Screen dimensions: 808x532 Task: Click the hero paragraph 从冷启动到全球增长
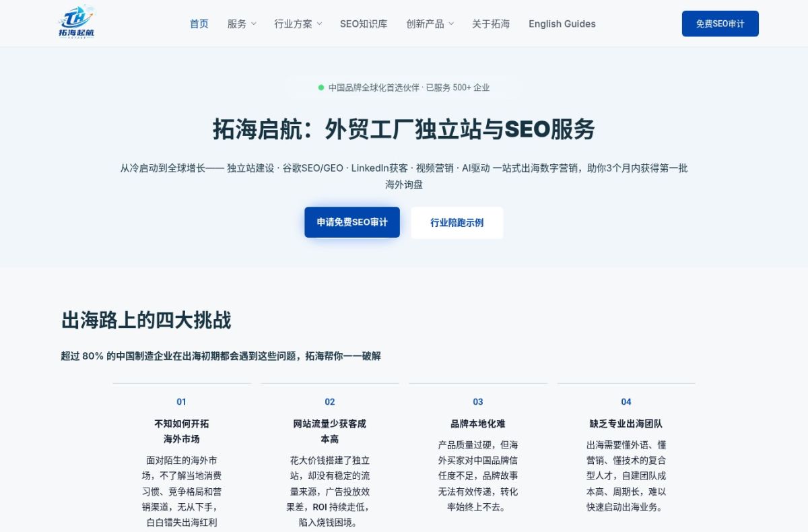404,176
